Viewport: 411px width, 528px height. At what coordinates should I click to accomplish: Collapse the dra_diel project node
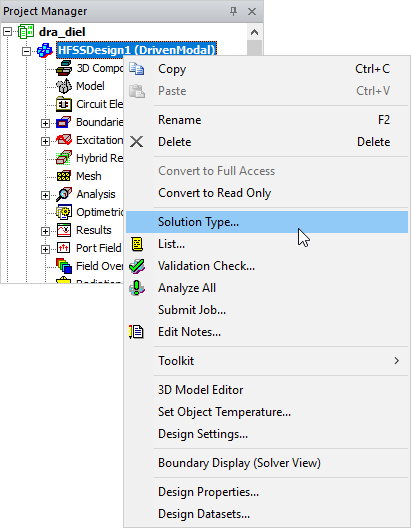coord(7,32)
